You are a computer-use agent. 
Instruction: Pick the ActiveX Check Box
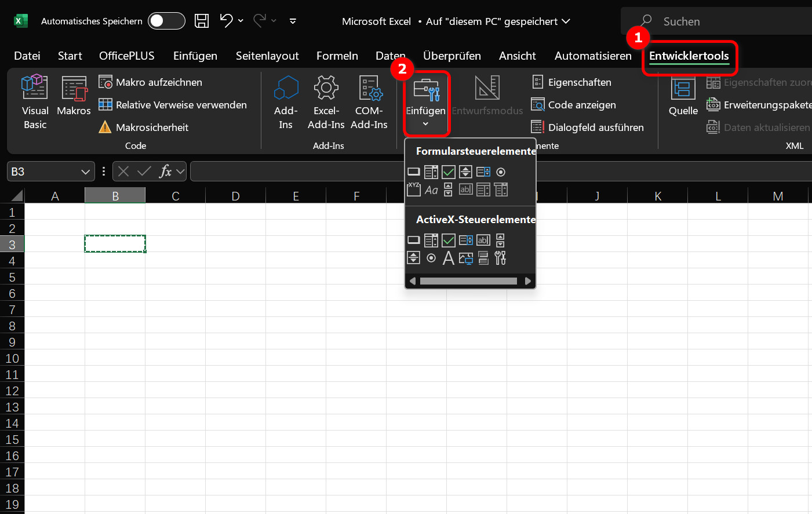pos(449,240)
